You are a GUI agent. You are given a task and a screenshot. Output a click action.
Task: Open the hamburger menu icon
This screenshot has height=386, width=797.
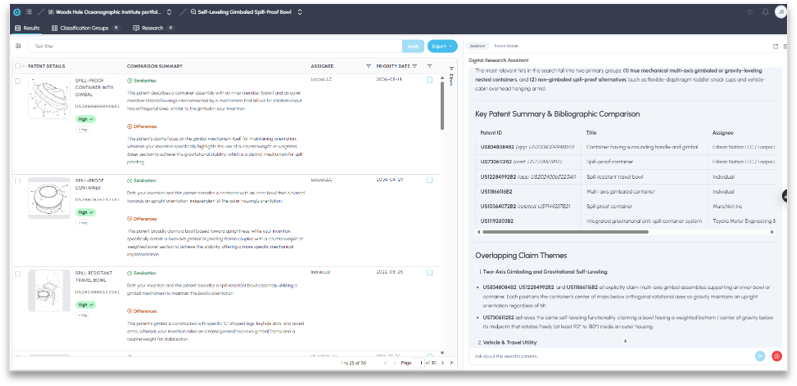click(x=28, y=12)
